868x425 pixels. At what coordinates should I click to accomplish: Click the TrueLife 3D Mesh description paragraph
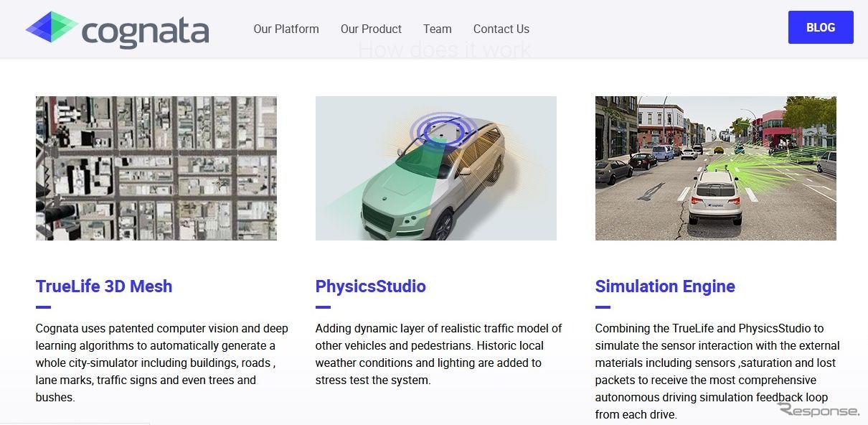pyautogui.click(x=162, y=363)
